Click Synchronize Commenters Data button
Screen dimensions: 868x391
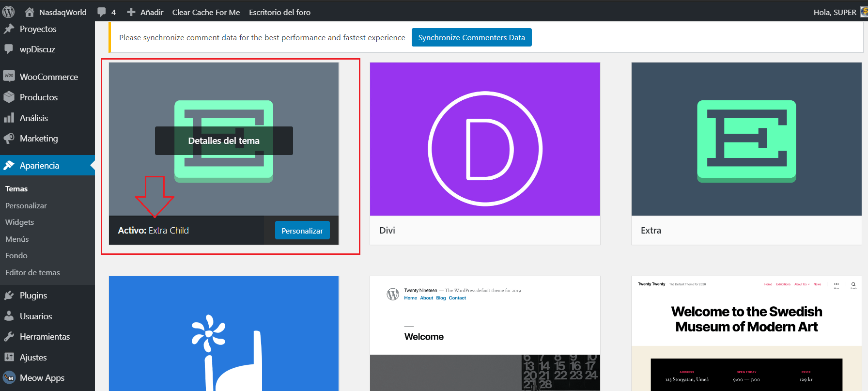tap(472, 37)
